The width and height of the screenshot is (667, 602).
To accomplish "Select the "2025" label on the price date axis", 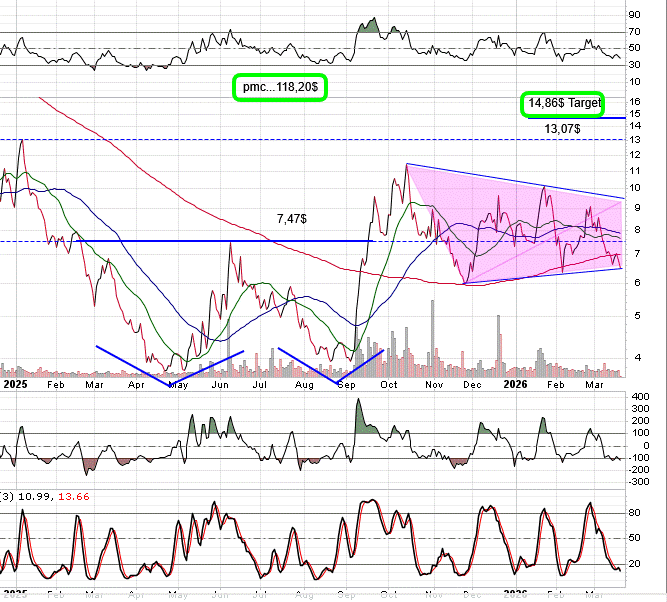I will click(x=15, y=383).
